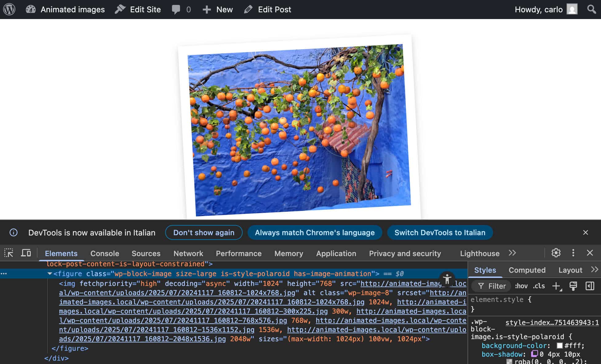The width and height of the screenshot is (601, 364).
Task: Open the hidden DevTools panels chevron
Action: (512, 253)
